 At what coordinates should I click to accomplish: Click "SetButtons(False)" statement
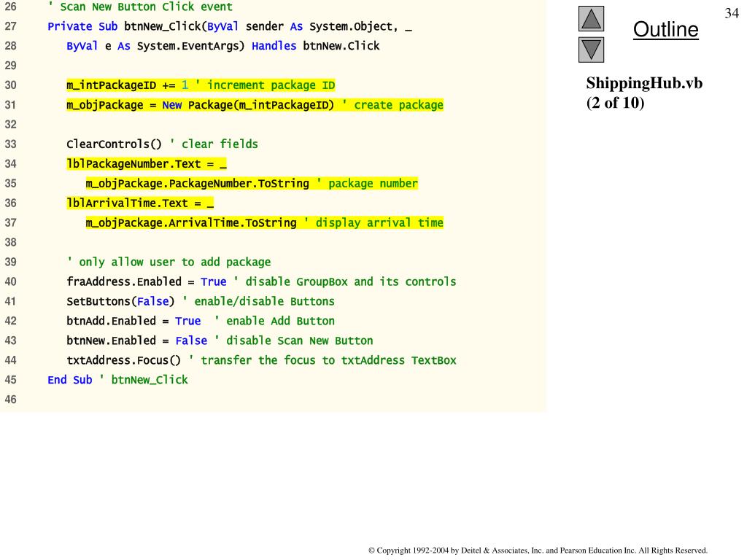(x=120, y=301)
